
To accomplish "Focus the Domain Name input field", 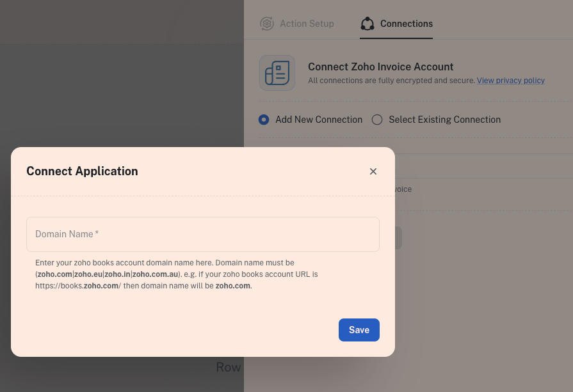I will pos(202,234).
